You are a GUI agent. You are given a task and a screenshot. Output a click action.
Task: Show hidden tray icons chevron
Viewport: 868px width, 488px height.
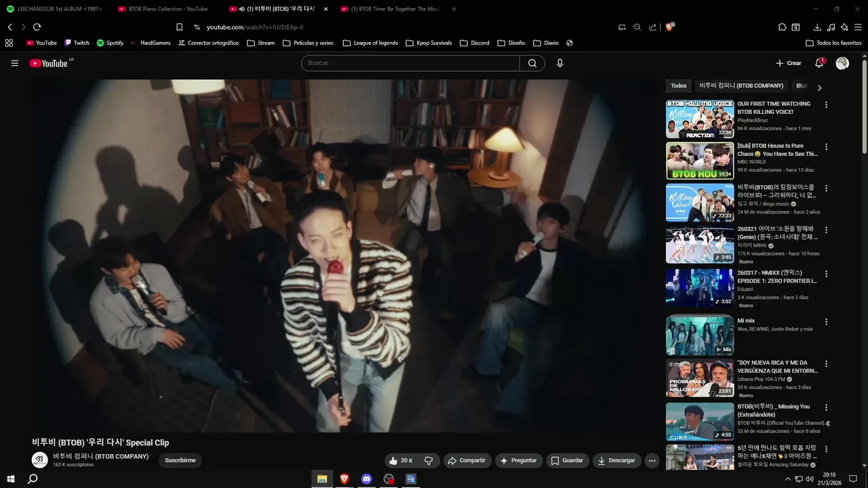(x=787, y=479)
